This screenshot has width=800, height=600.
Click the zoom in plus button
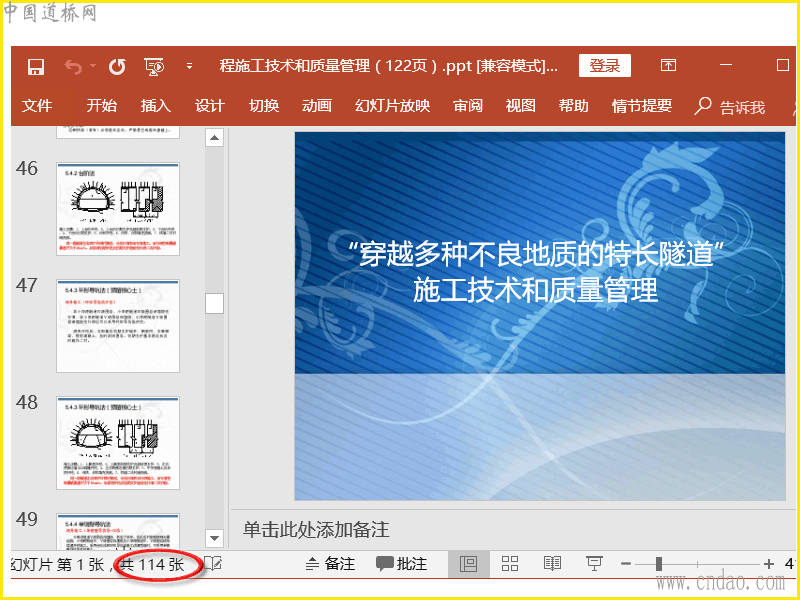click(x=769, y=564)
